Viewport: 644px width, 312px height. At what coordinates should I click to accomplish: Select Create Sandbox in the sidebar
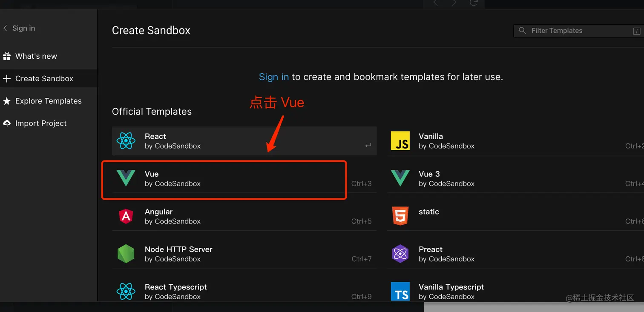point(44,79)
